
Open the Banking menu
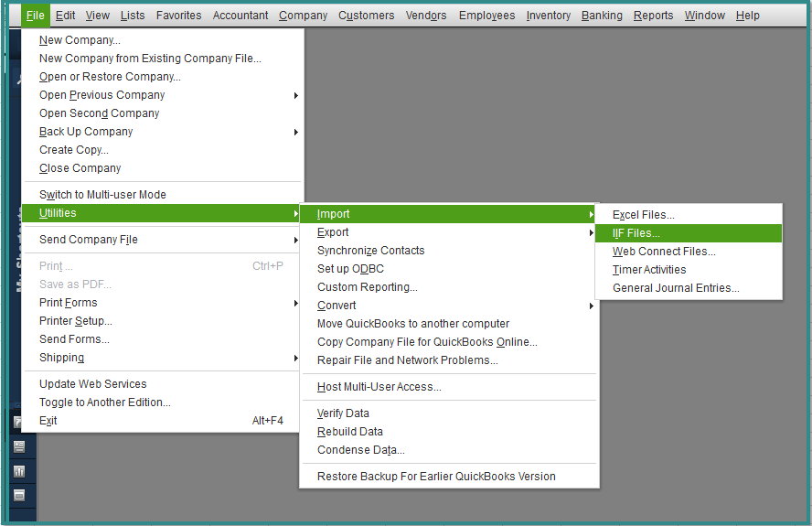(x=602, y=16)
